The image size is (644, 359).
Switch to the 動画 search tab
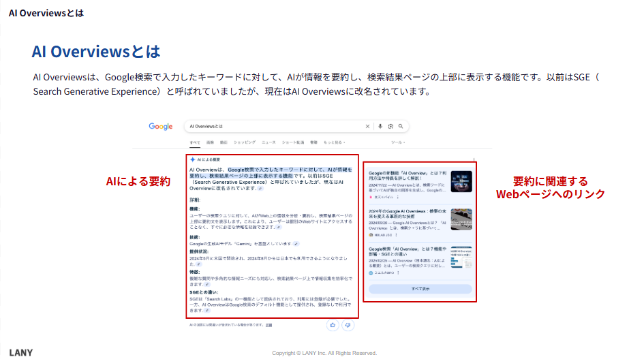224,142
